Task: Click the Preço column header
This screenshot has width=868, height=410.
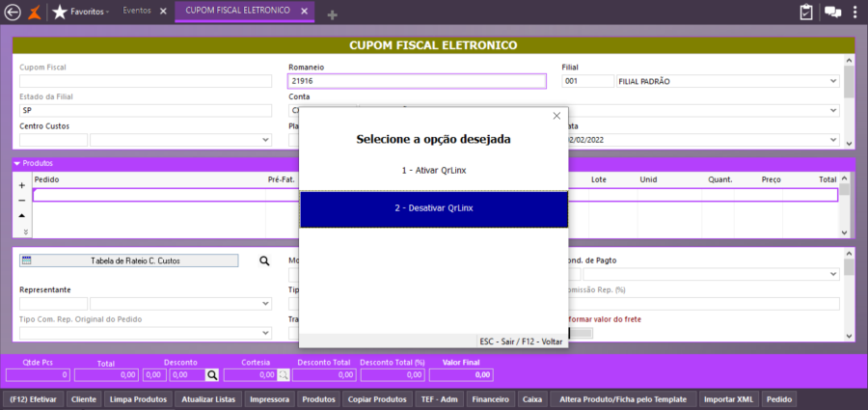Action: (x=771, y=179)
